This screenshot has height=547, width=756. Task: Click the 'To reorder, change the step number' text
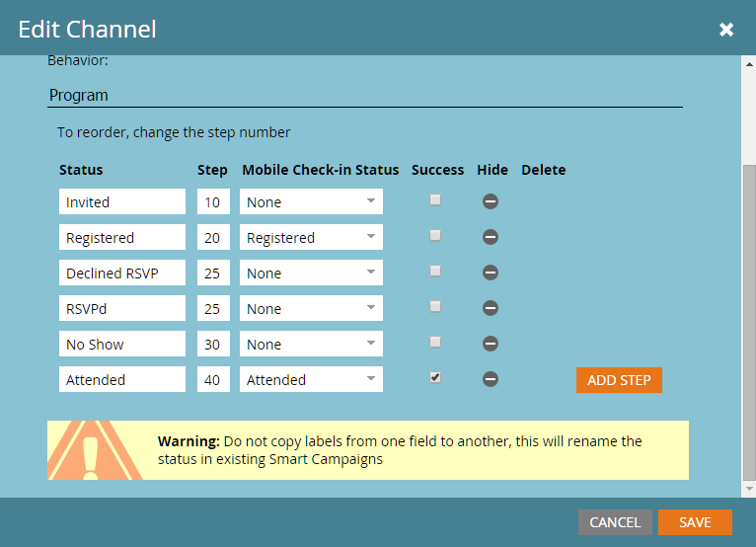pyautogui.click(x=174, y=132)
